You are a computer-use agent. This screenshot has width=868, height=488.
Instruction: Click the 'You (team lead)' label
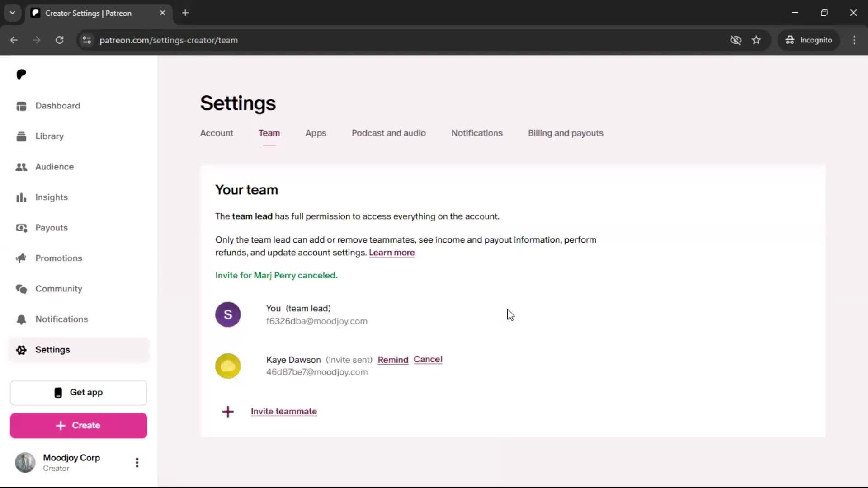click(298, 309)
